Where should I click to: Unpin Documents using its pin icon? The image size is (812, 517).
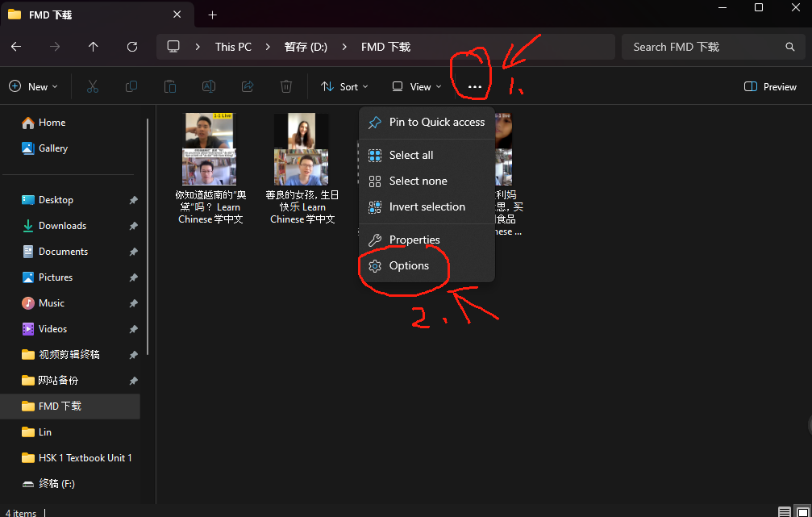(x=133, y=252)
